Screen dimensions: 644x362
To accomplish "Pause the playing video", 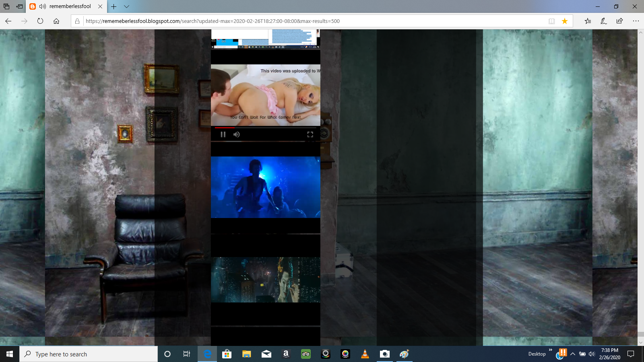I will (223, 134).
